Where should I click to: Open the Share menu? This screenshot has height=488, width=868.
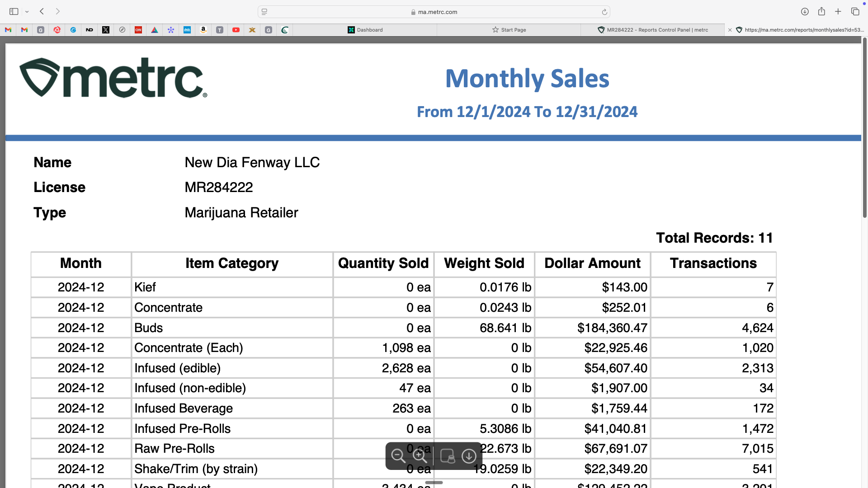point(821,12)
